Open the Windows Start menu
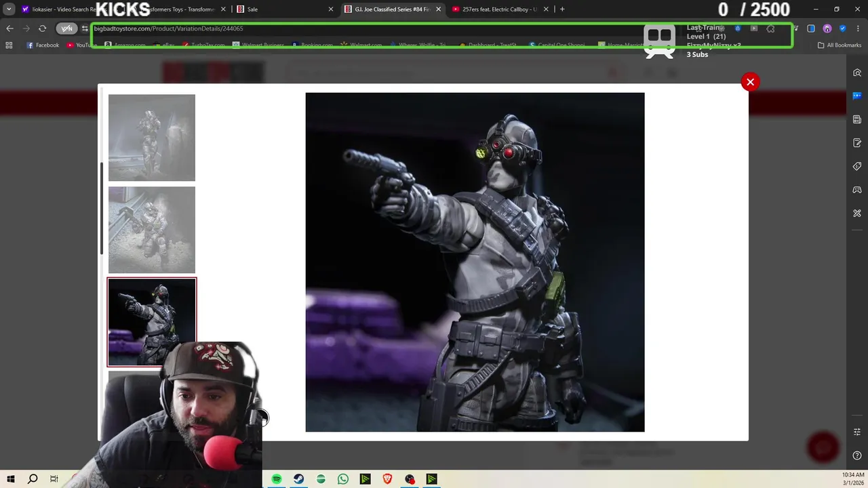 point(10,479)
